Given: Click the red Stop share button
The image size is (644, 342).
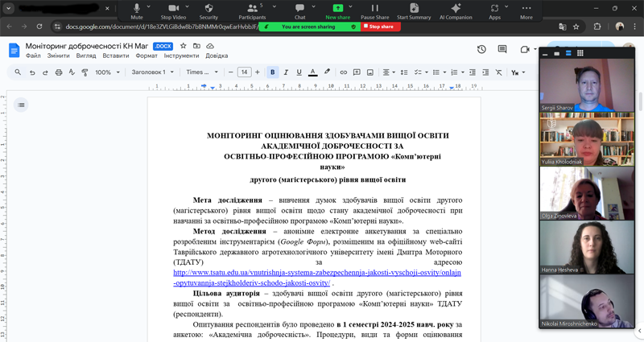Looking at the screenshot, I should pyautogui.click(x=381, y=27).
